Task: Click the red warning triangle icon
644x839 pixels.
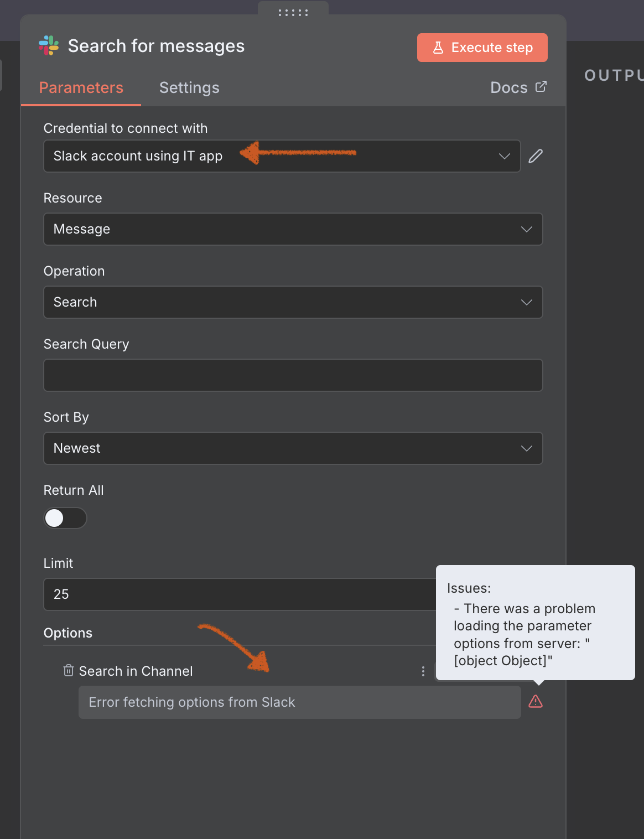Action: [x=535, y=702]
